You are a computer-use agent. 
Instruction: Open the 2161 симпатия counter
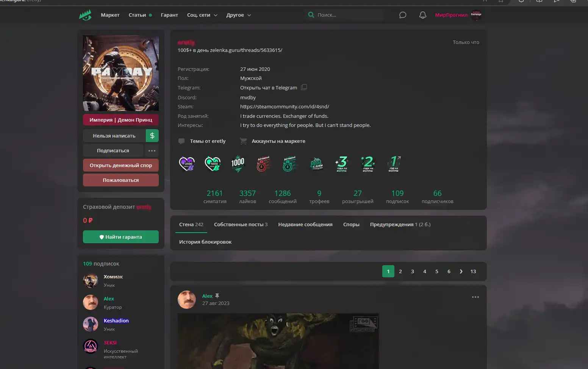click(215, 197)
